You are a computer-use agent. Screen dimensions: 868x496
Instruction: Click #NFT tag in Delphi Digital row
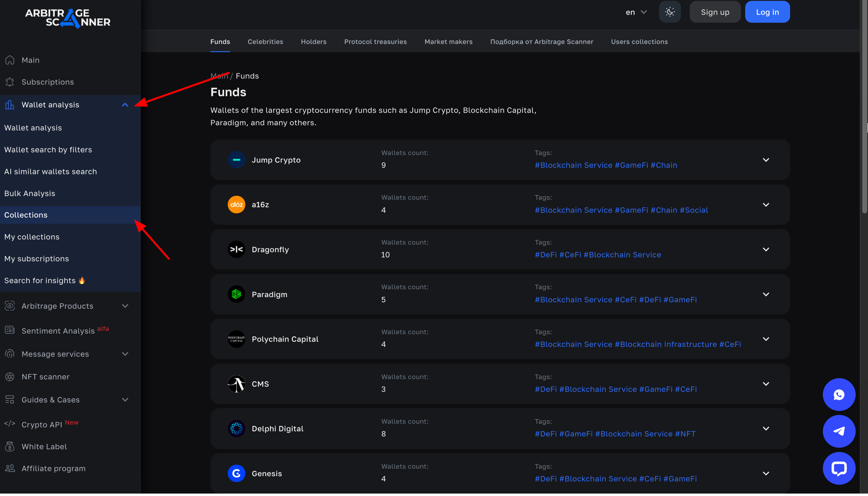(685, 434)
